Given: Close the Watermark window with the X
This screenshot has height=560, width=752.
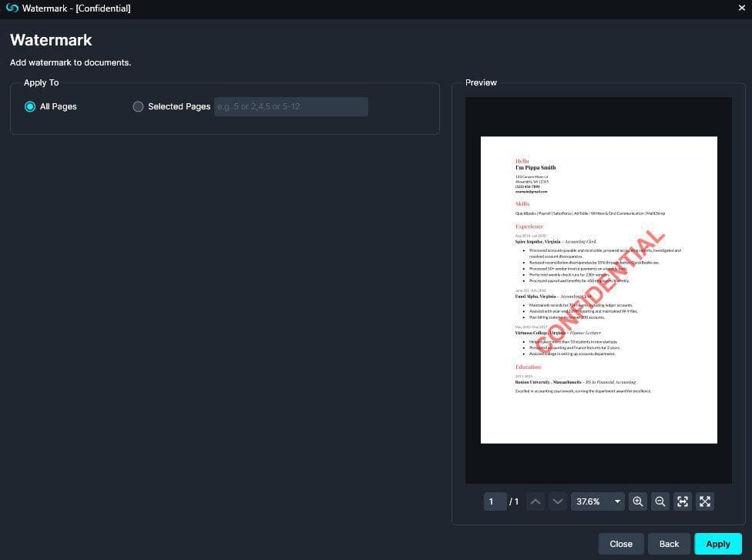Looking at the screenshot, I should (x=742, y=8).
